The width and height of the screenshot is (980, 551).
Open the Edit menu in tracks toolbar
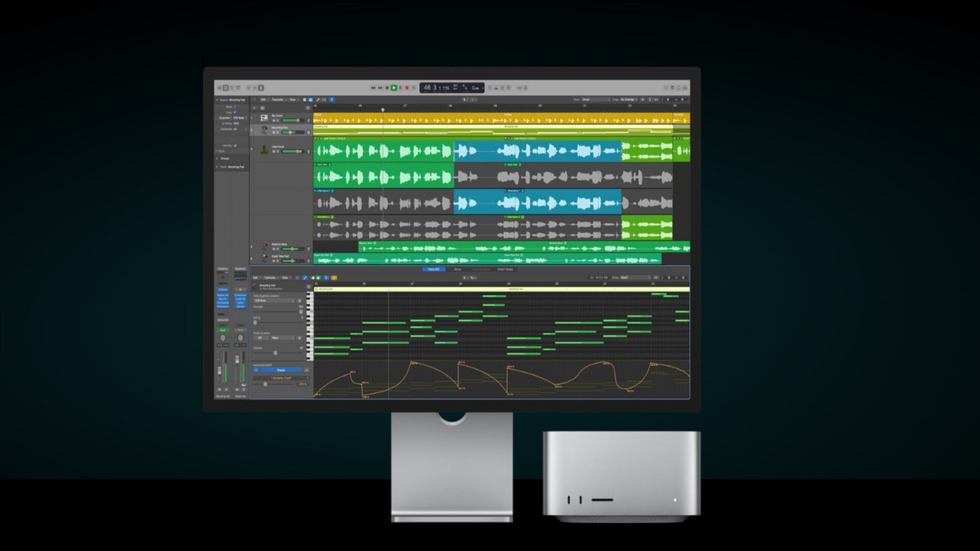[263, 100]
